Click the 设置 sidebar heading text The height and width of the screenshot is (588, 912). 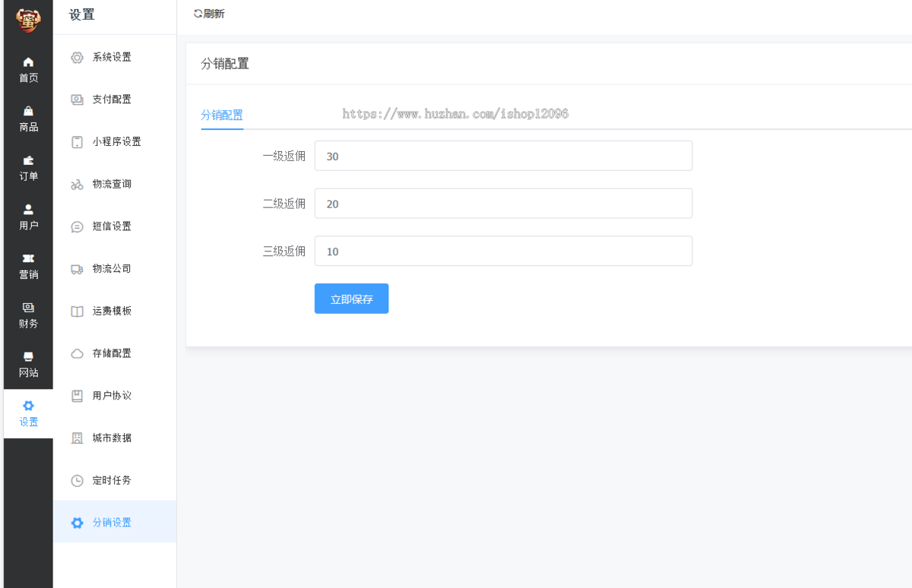click(82, 14)
